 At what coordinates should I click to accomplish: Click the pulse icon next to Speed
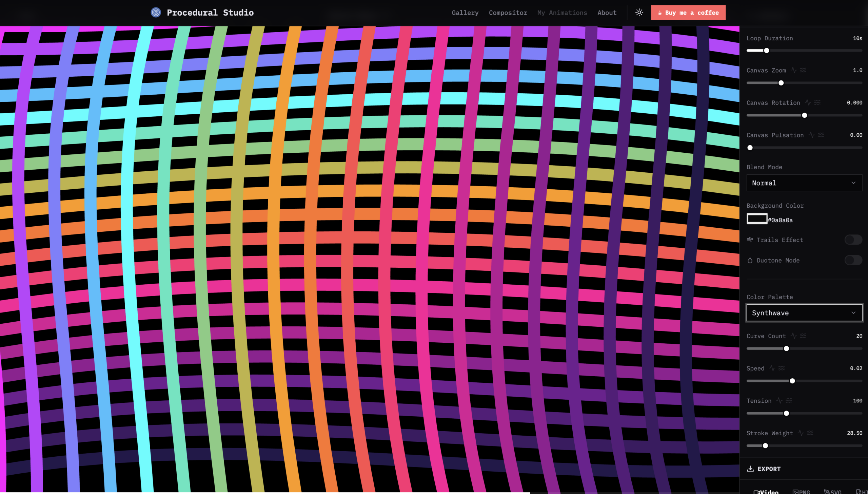pyautogui.click(x=772, y=368)
